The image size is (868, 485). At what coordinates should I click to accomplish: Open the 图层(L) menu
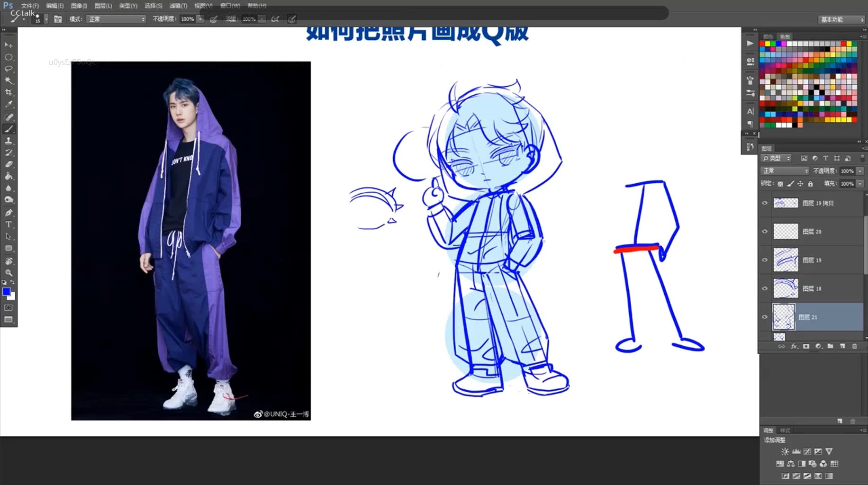pyautogui.click(x=103, y=6)
